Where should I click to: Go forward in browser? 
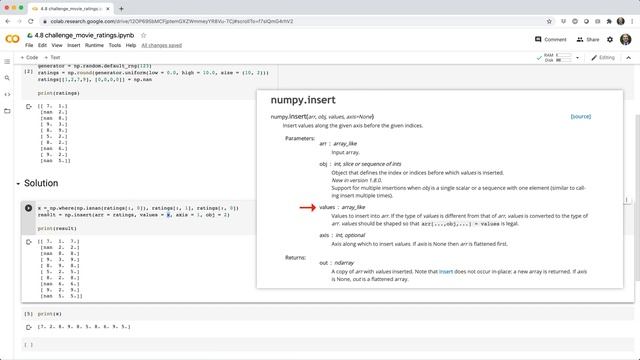click(19, 21)
